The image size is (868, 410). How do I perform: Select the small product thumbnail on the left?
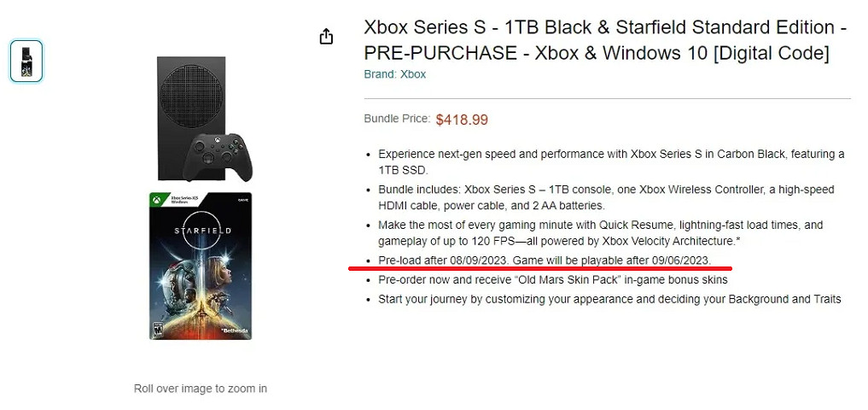[26, 61]
